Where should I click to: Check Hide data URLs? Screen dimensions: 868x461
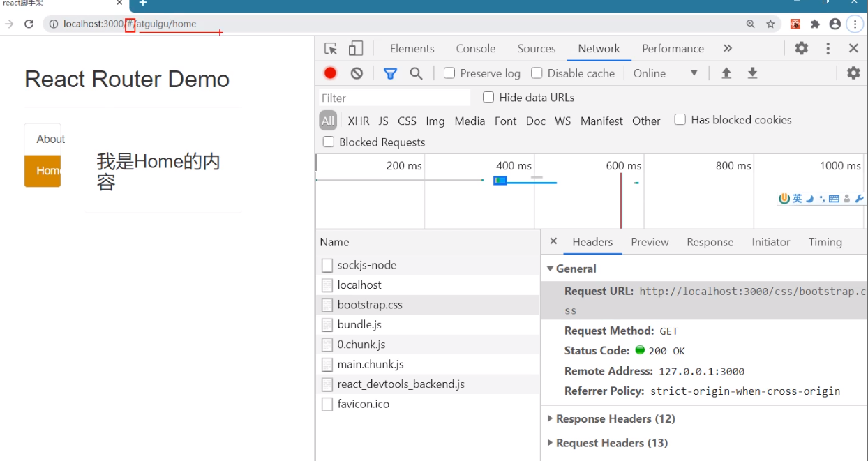tap(488, 97)
